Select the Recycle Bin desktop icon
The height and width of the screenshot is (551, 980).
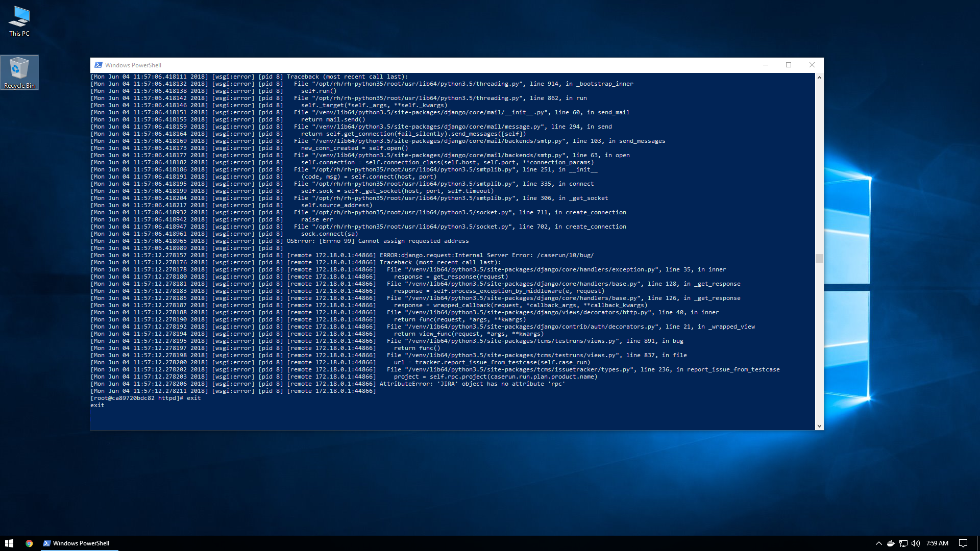tap(19, 72)
